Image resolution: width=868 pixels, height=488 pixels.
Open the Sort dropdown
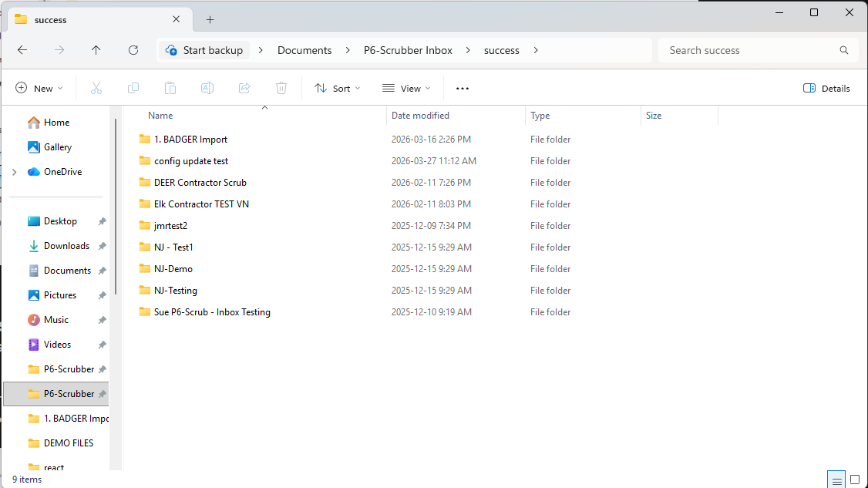point(337,88)
